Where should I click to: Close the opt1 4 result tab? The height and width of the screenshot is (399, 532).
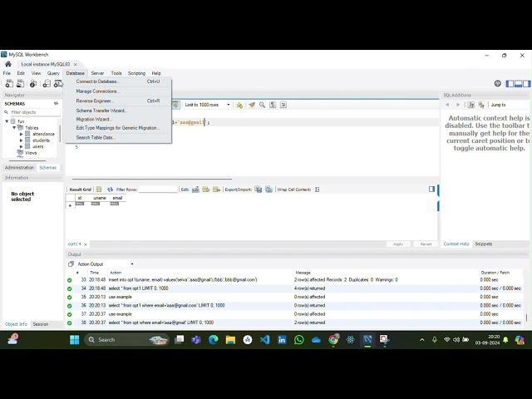tap(86, 244)
